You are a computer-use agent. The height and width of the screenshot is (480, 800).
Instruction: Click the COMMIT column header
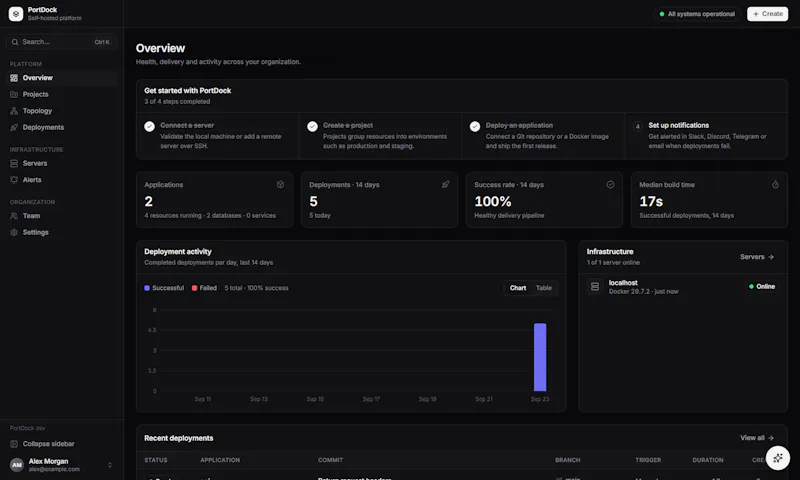[330, 460]
